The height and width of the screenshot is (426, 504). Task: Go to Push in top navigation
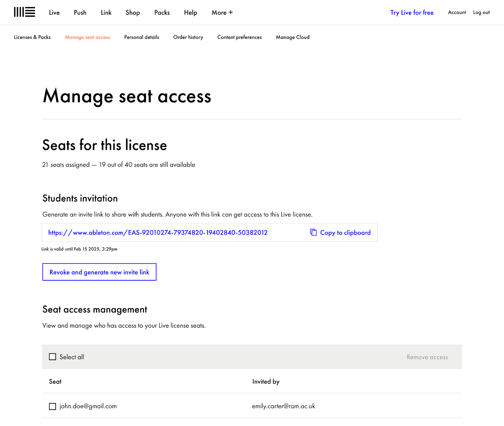[x=80, y=13]
